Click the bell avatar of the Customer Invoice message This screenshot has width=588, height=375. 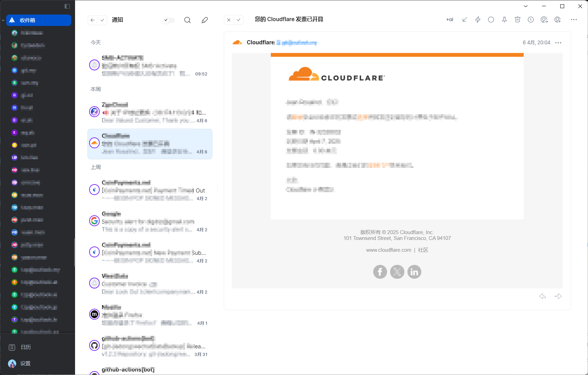pyautogui.click(x=94, y=283)
